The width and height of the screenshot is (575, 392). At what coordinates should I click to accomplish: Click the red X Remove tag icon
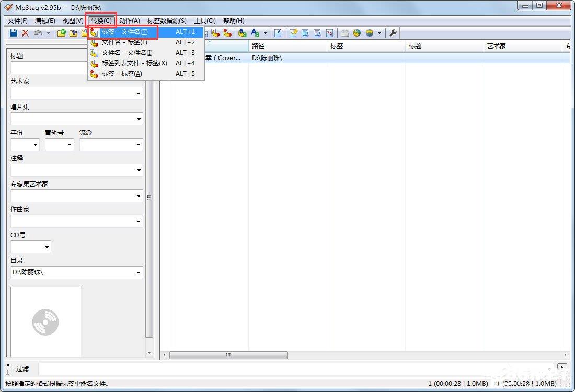(x=25, y=33)
